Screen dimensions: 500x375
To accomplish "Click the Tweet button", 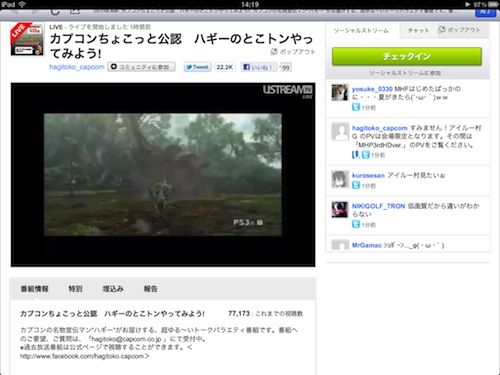I will click(197, 67).
